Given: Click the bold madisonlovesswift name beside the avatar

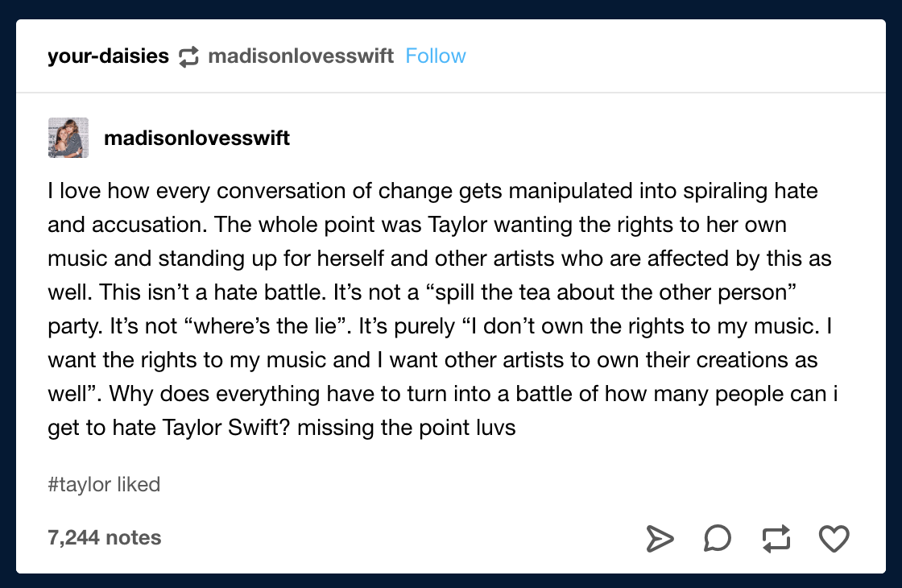Looking at the screenshot, I should (197, 138).
